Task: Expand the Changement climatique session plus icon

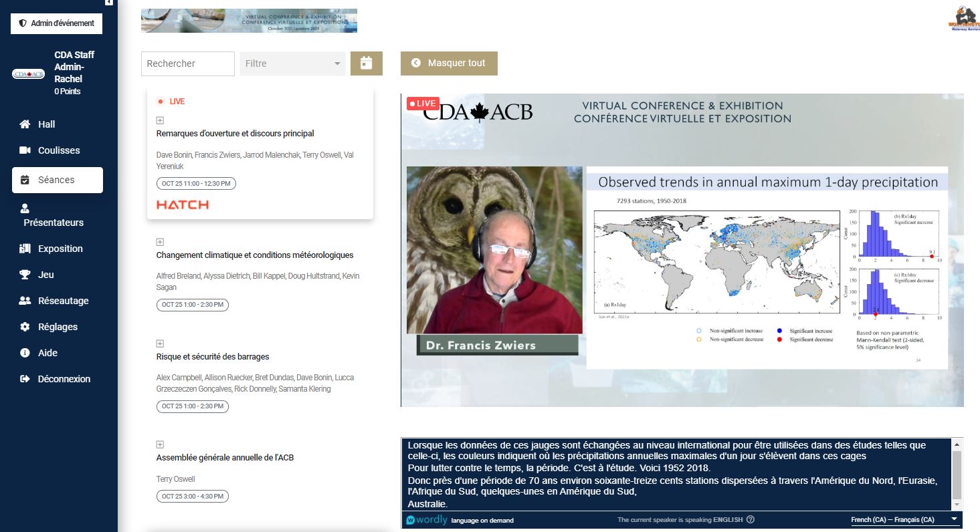Action: 160,242
